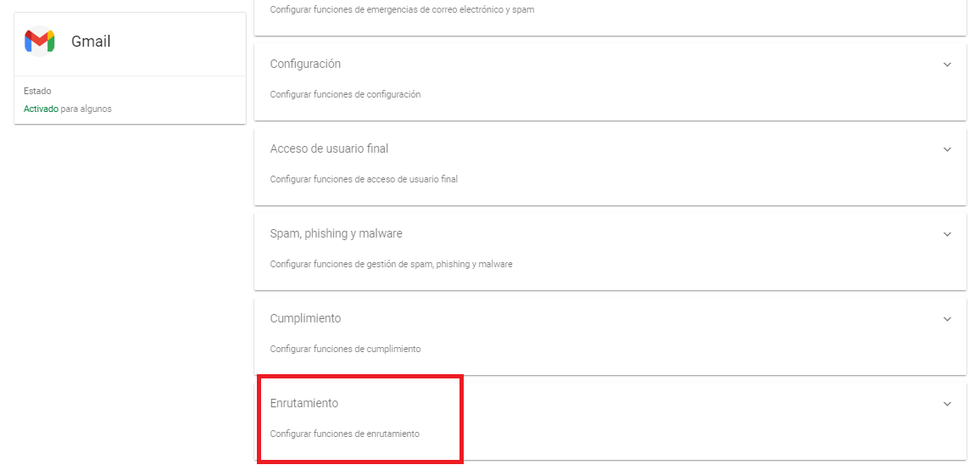Select the Spam, phishing y malware heading
The height and width of the screenshot is (476, 980).
[x=337, y=233]
